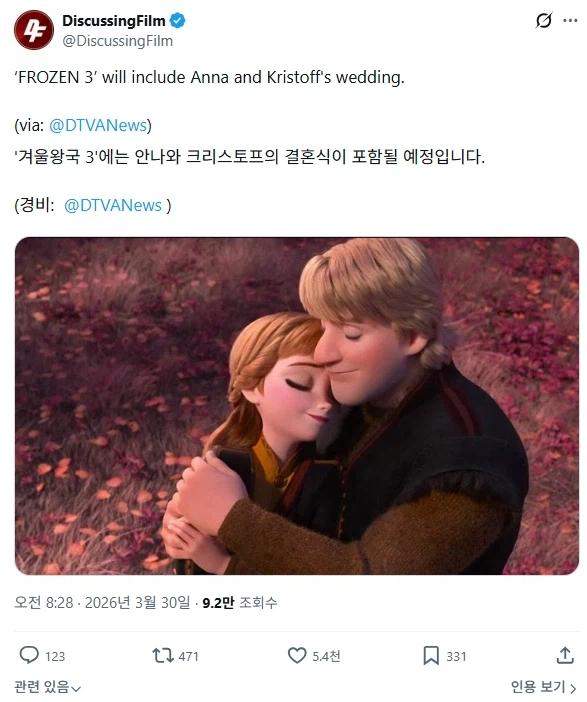This screenshot has height=702, width=587.
Task: Open the Grok slashed-circle icon
Action: coord(543,20)
